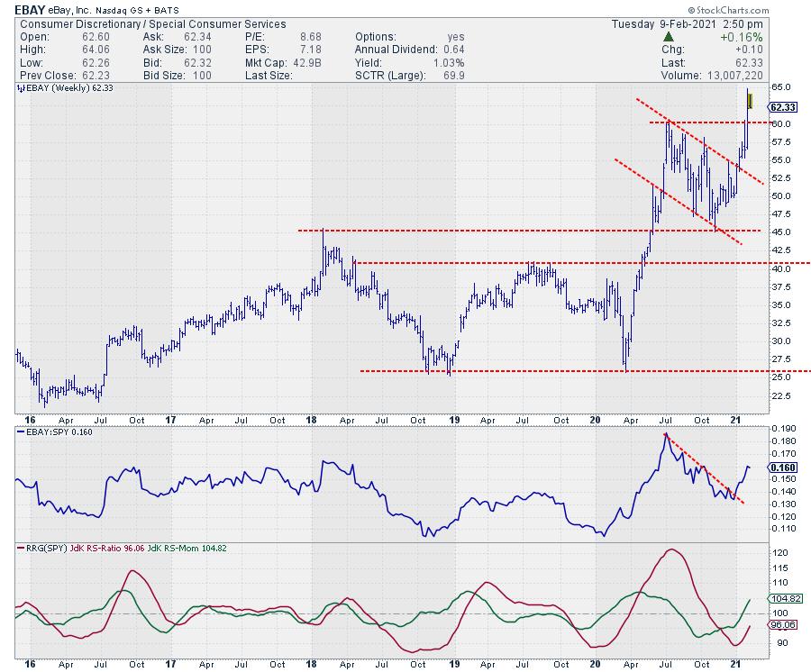
Task: Click the EBAY ticker symbol title
Action: [x=33, y=9]
